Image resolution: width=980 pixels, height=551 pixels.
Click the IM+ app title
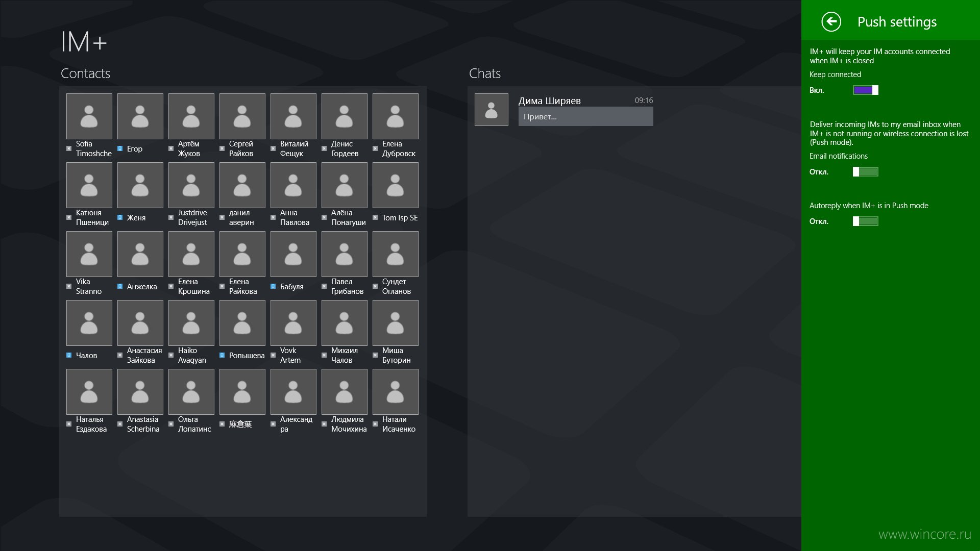click(x=84, y=42)
